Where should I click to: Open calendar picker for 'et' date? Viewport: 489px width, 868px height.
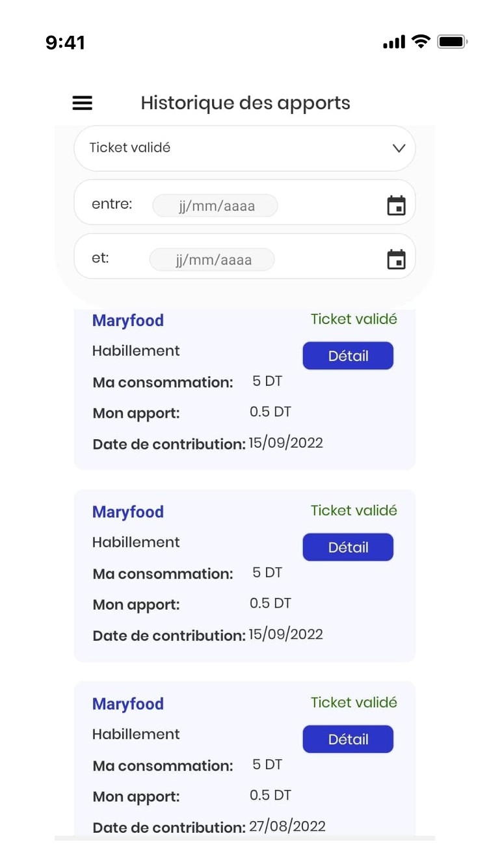pos(396,259)
